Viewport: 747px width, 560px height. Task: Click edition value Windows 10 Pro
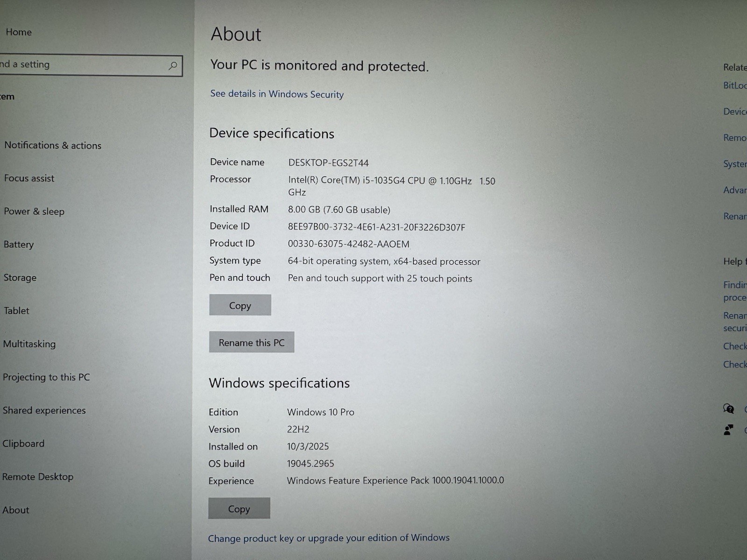click(320, 412)
